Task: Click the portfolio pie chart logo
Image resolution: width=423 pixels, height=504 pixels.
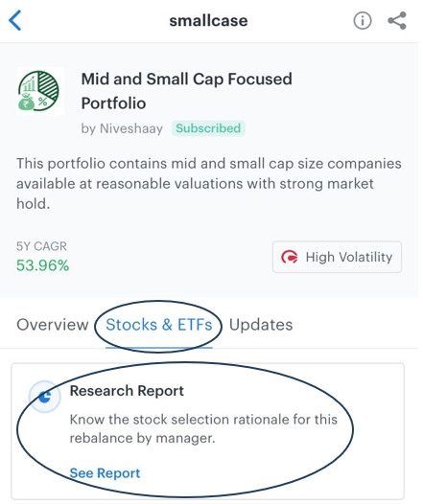Action: click(40, 92)
